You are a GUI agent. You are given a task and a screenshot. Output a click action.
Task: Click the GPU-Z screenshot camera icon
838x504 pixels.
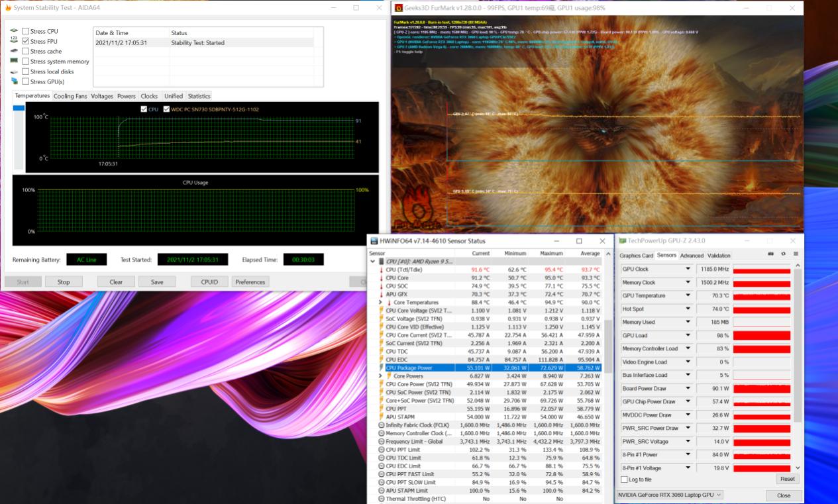[770, 254]
